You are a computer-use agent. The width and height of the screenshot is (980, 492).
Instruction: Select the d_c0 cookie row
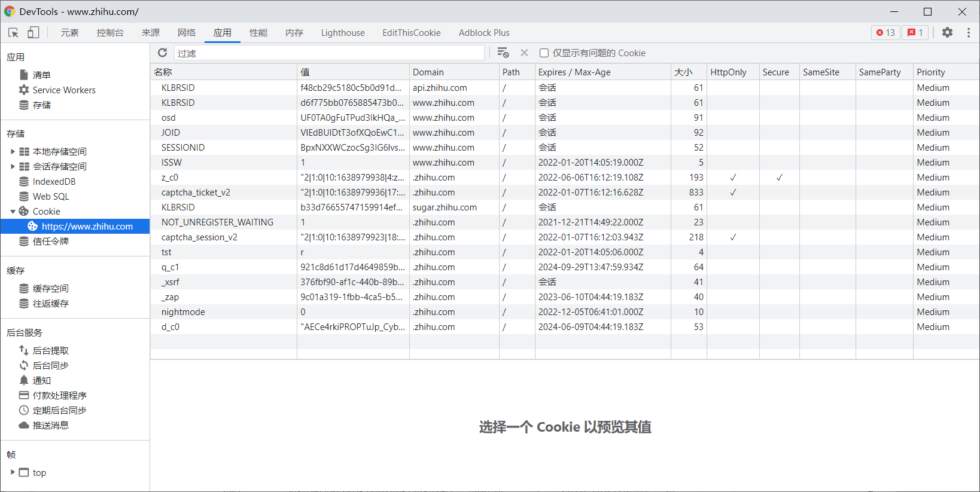tap(565, 326)
